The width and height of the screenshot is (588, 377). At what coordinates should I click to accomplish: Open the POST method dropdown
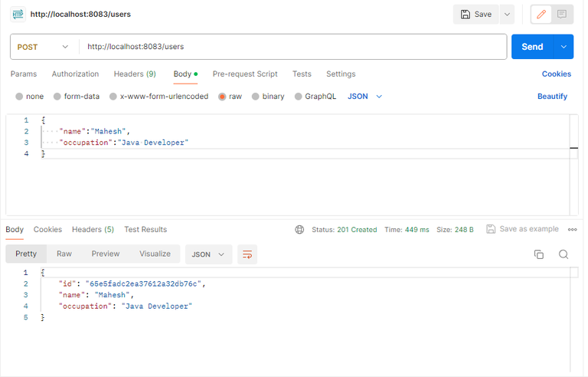pyautogui.click(x=44, y=47)
